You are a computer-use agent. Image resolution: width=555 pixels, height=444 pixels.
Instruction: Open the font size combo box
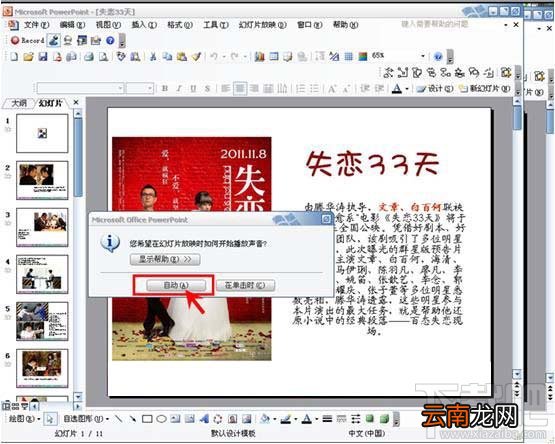140,88
